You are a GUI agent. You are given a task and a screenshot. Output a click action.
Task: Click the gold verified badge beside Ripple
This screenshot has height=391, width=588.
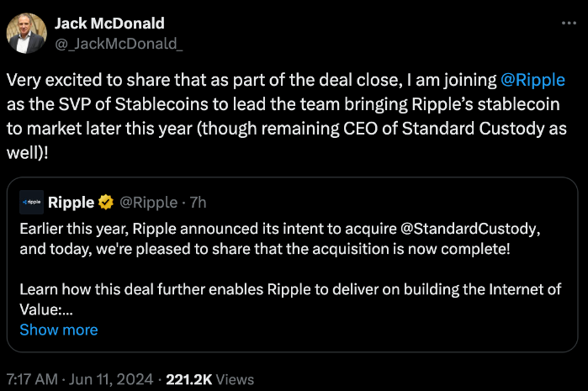106,202
